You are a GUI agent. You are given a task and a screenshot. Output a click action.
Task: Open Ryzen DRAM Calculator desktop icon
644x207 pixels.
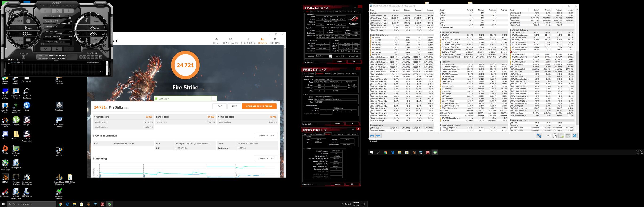(x=59, y=179)
